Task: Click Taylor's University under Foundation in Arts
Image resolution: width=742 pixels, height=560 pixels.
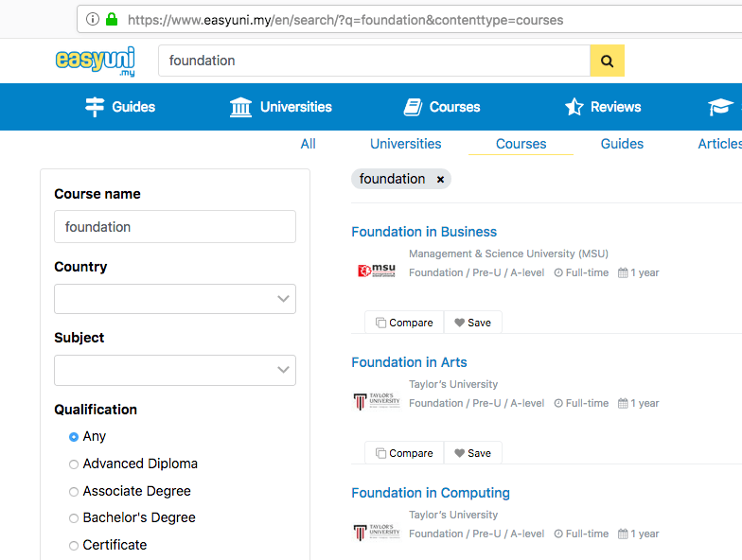Action: coord(453,384)
